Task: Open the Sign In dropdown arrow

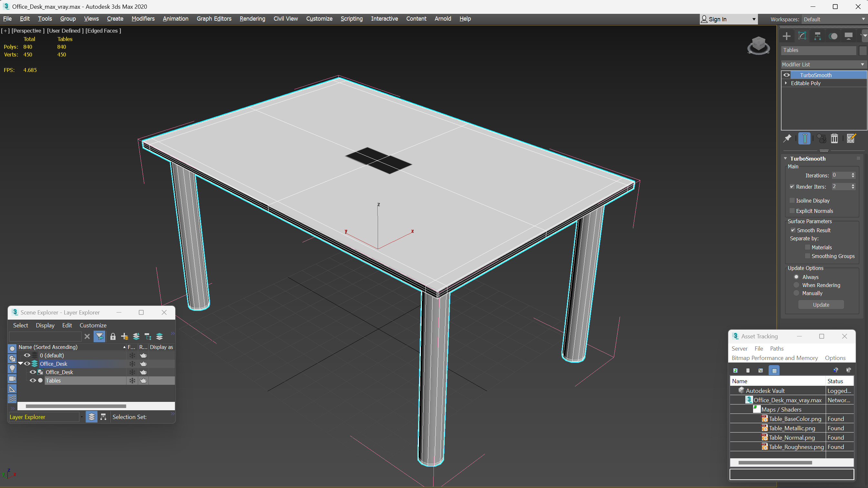Action: click(754, 19)
